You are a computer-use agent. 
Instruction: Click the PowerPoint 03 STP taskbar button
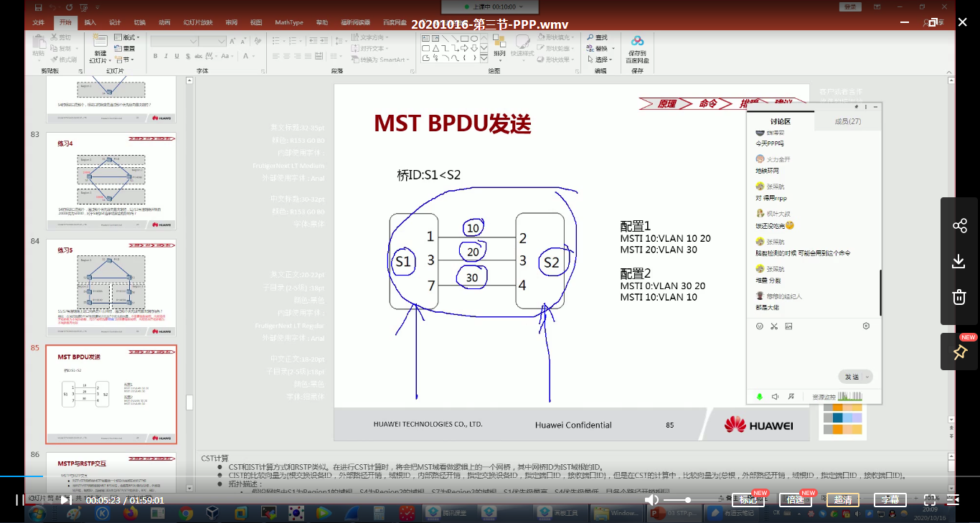pos(674,513)
